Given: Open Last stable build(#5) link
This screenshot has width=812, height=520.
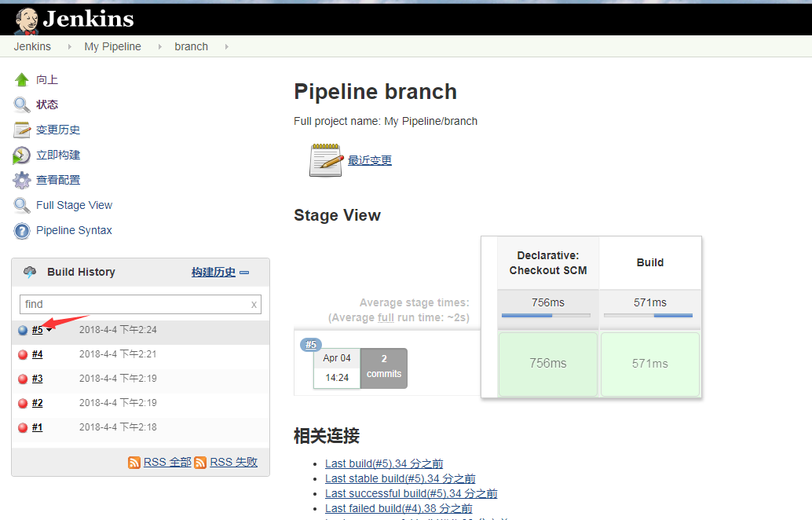Looking at the screenshot, I should [x=401, y=478].
